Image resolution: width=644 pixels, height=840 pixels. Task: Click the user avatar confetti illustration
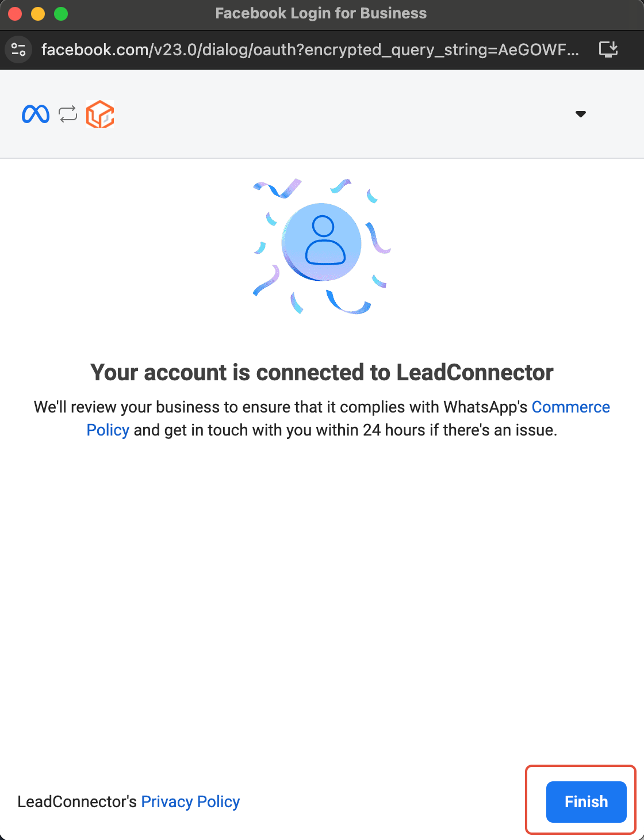tap(322, 246)
